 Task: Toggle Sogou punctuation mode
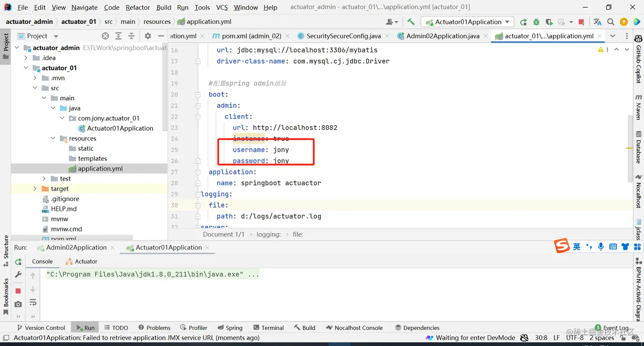click(x=589, y=246)
